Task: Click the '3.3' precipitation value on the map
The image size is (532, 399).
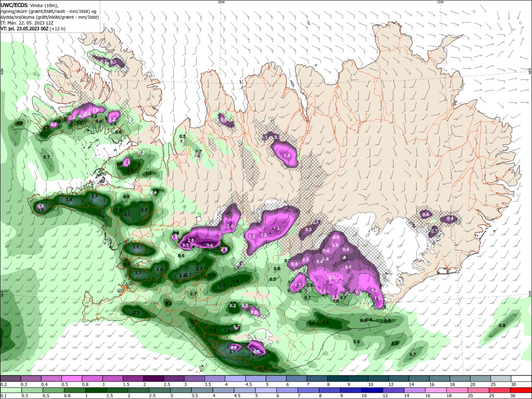Action: (x=94, y=196)
